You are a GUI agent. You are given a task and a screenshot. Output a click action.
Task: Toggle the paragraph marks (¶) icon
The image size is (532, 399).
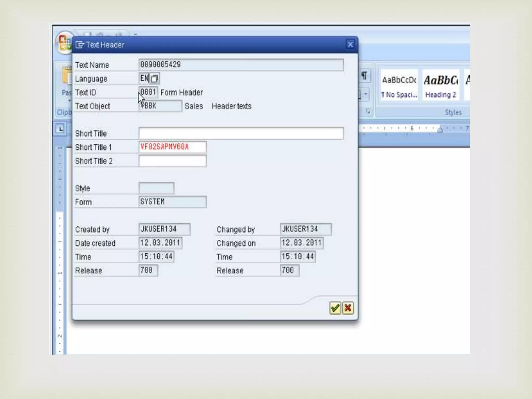click(364, 76)
